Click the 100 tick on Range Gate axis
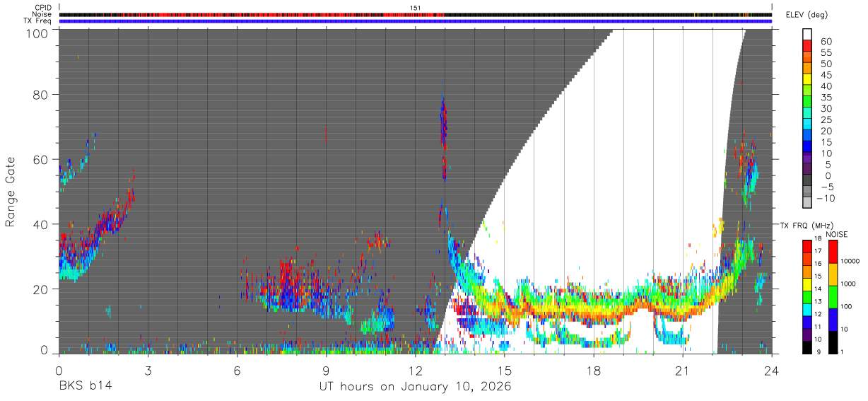This screenshot has height=401, width=868. (x=37, y=33)
